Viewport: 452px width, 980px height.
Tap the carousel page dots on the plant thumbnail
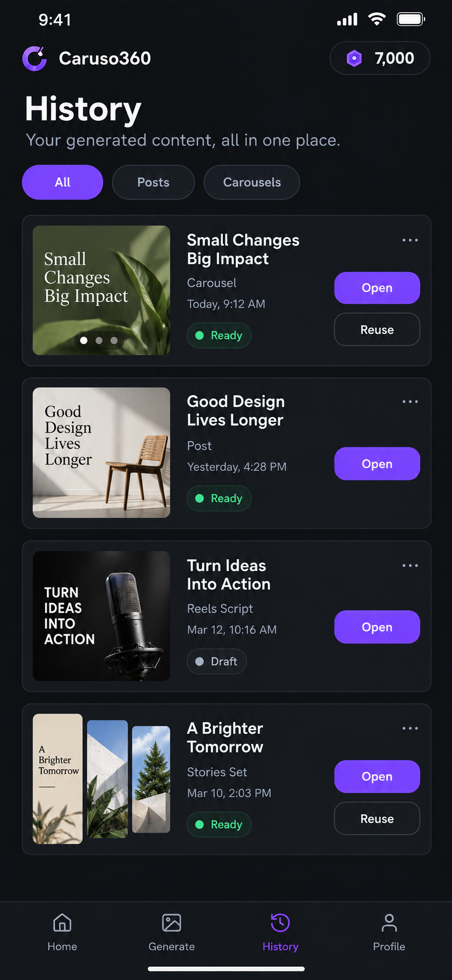(99, 341)
